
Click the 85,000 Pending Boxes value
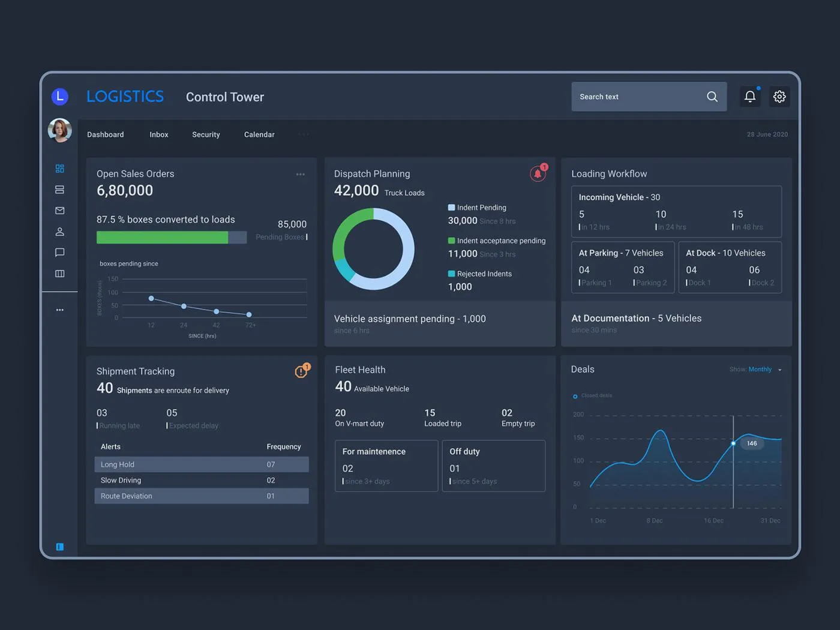tap(292, 224)
